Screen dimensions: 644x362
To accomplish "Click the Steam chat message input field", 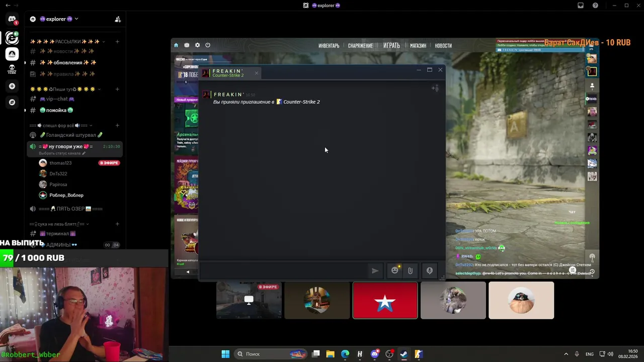I will pyautogui.click(x=283, y=270).
